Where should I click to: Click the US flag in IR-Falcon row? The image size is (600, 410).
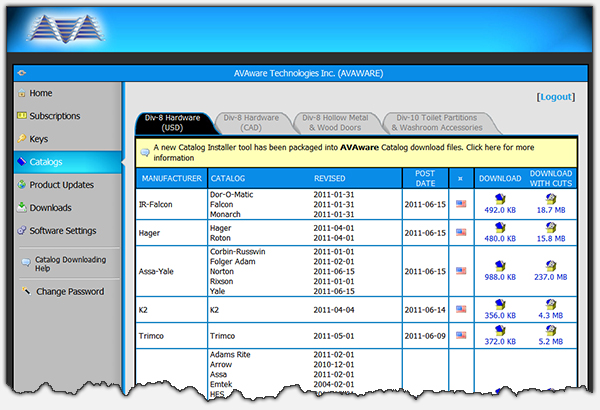coord(461,203)
